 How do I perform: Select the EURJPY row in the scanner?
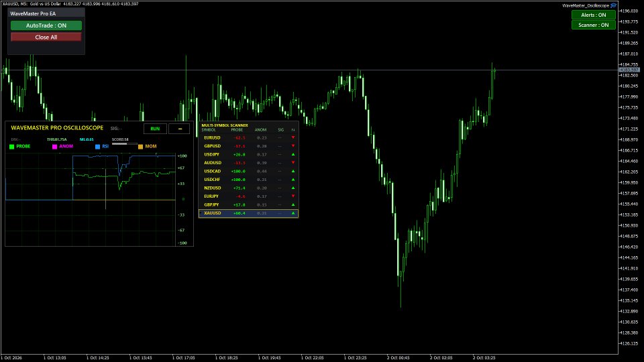[x=248, y=196]
